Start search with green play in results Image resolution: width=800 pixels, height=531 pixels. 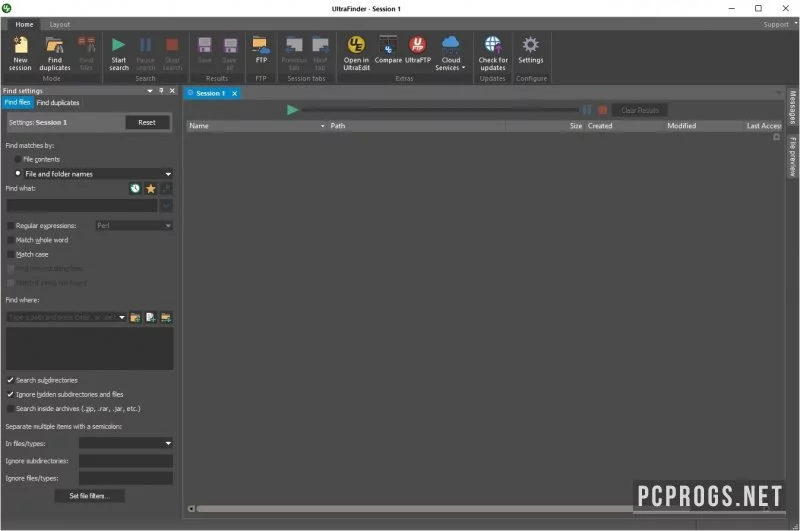coord(292,110)
